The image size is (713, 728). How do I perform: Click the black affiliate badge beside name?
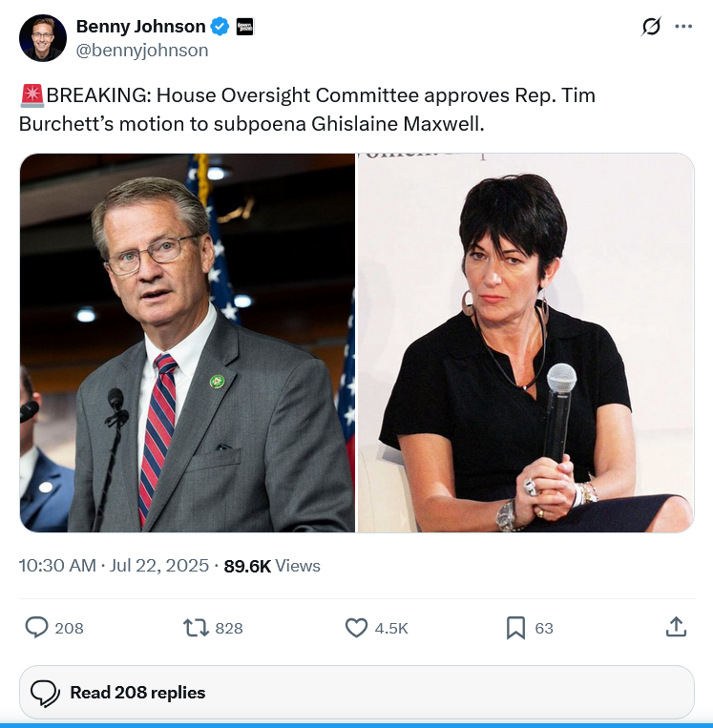(x=244, y=27)
